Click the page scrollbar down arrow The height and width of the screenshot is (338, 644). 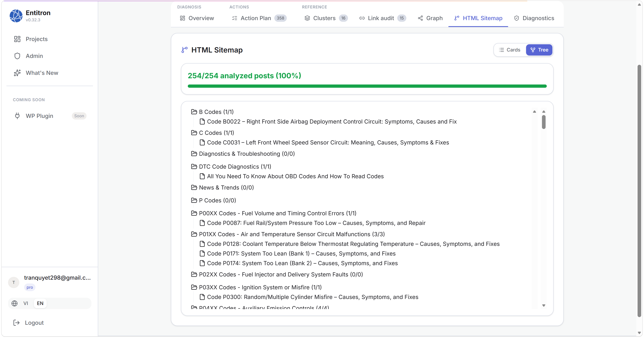click(639, 333)
